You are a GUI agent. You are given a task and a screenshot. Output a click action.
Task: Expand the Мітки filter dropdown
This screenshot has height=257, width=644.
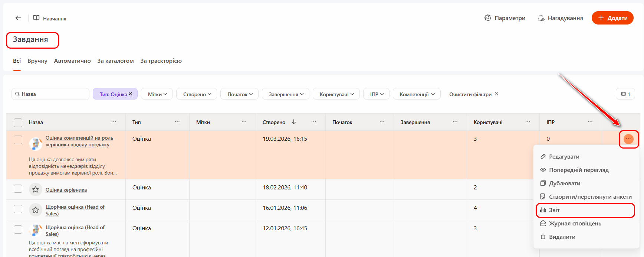158,94
